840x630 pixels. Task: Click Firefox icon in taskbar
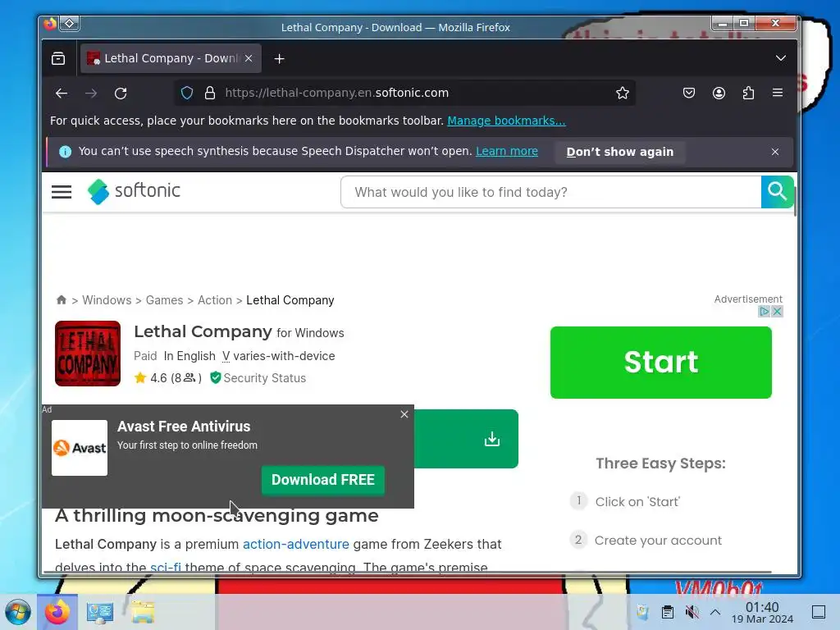click(57, 612)
